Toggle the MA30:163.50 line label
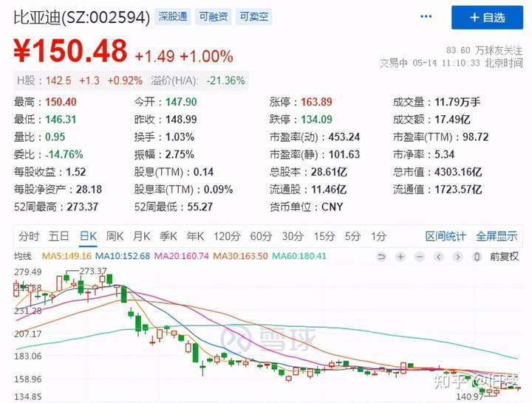Screen dimensions: 532x403 click(240, 256)
